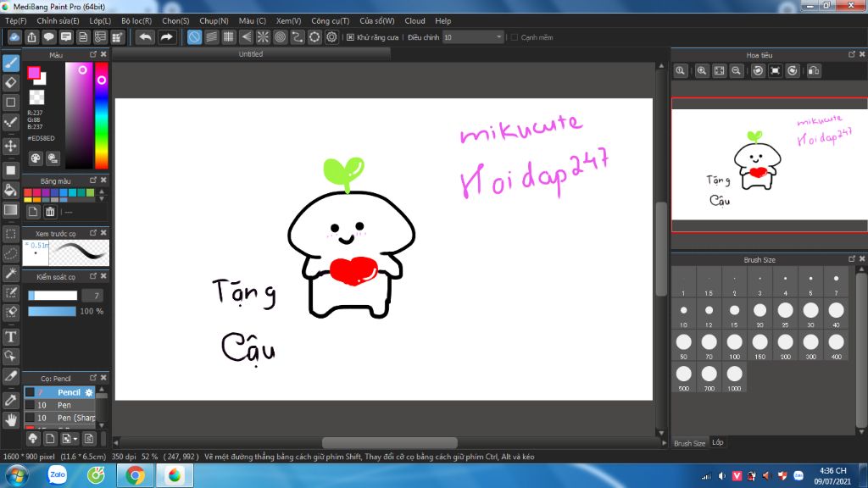Switch to the Lớp tab
This screenshot has width=868, height=488.
click(x=717, y=442)
